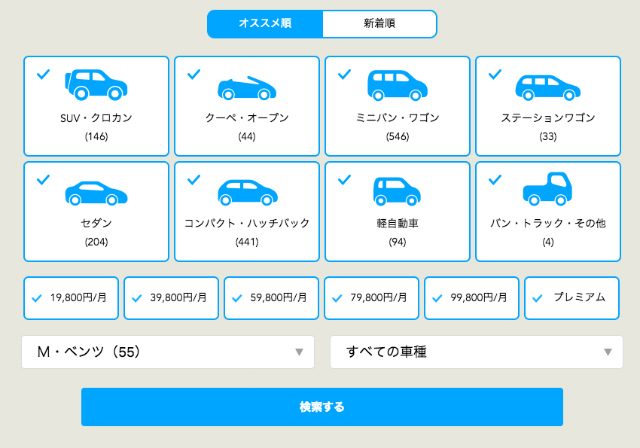Disable the プレミアム price filter
640x448 pixels.
tap(571, 298)
